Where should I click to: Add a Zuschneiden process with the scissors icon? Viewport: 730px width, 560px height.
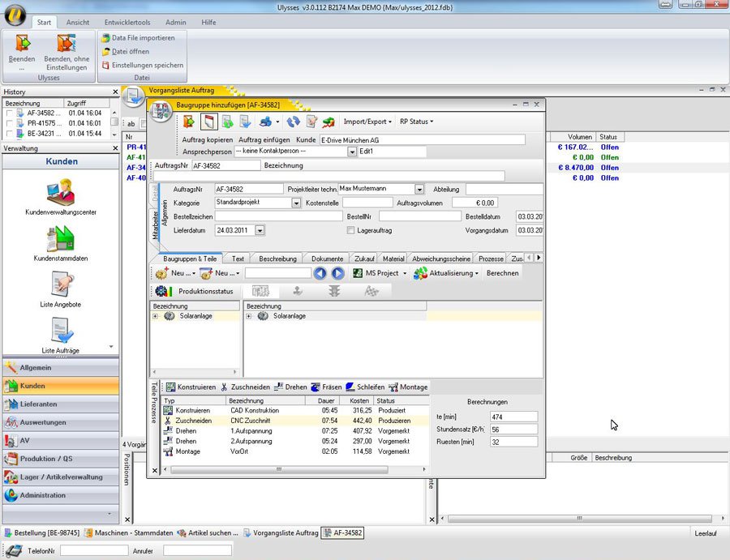(224, 387)
